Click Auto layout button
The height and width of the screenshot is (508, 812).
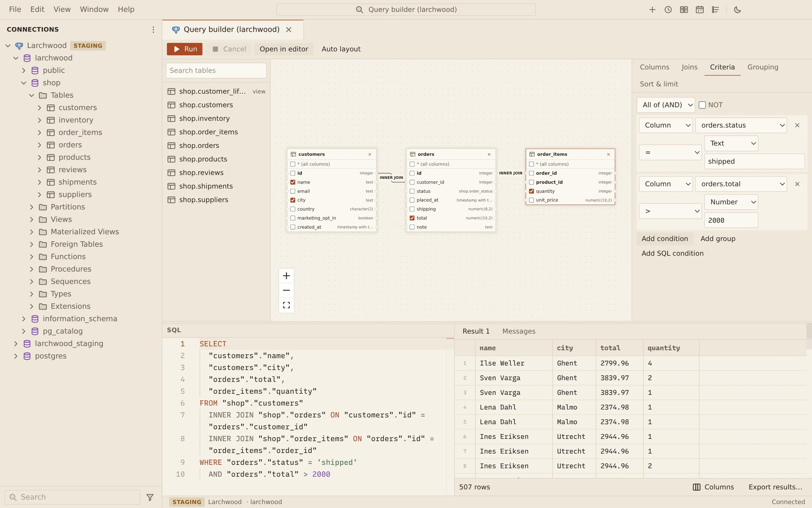341,49
